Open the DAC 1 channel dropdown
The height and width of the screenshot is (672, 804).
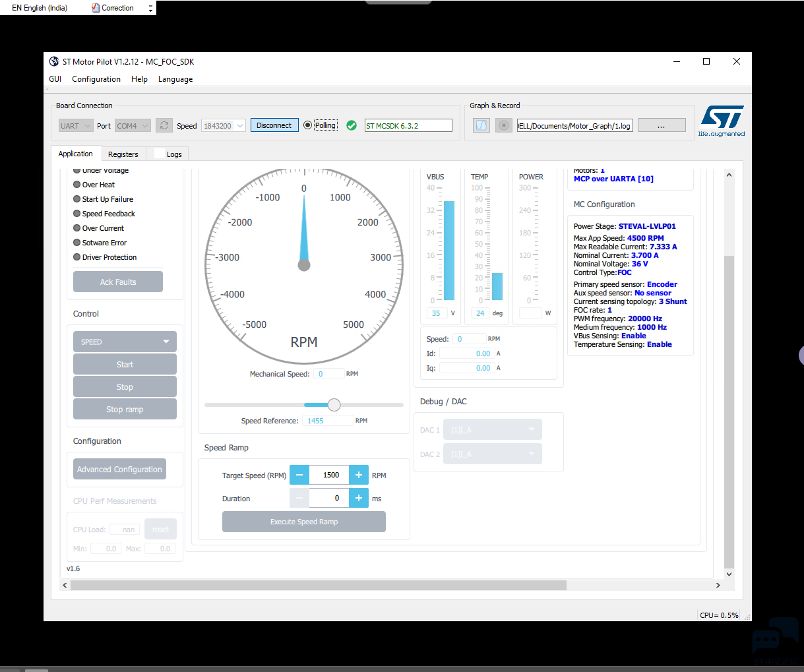pyautogui.click(x=493, y=429)
